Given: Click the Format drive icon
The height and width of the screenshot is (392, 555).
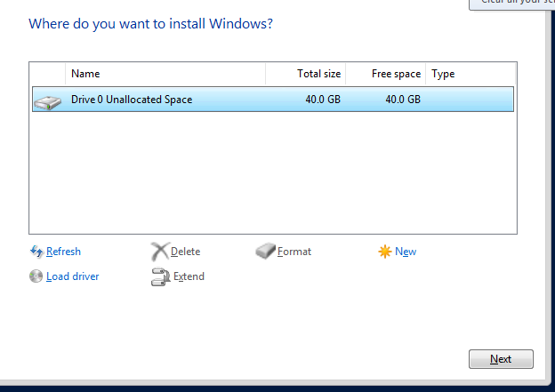Looking at the screenshot, I should [265, 252].
